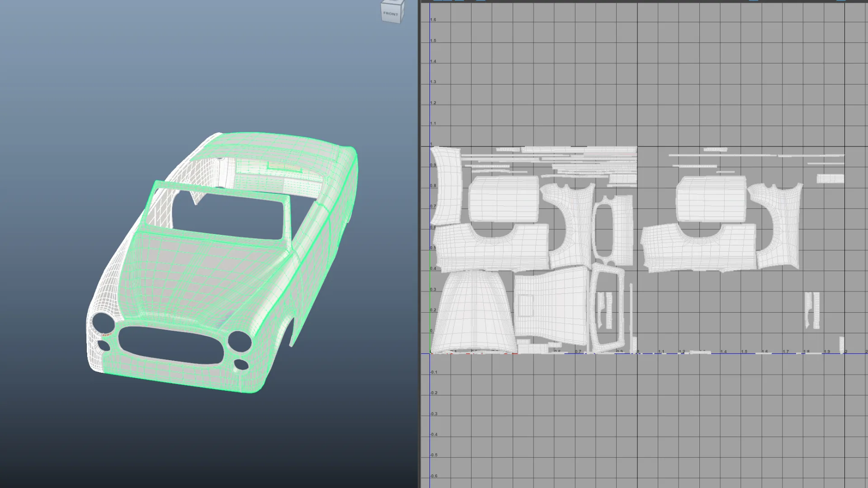Select the rounded roof UV shell in the first tile
This screenshot has height=488, width=868.
tap(504, 199)
